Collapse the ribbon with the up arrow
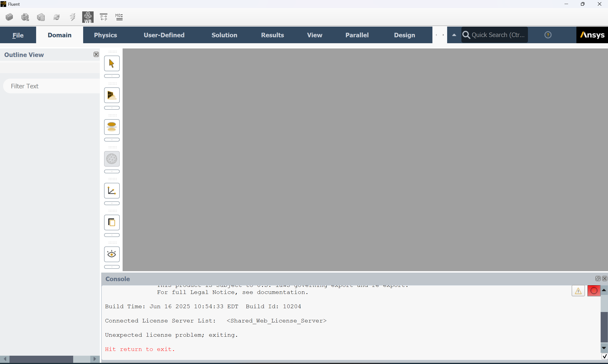 (454, 35)
